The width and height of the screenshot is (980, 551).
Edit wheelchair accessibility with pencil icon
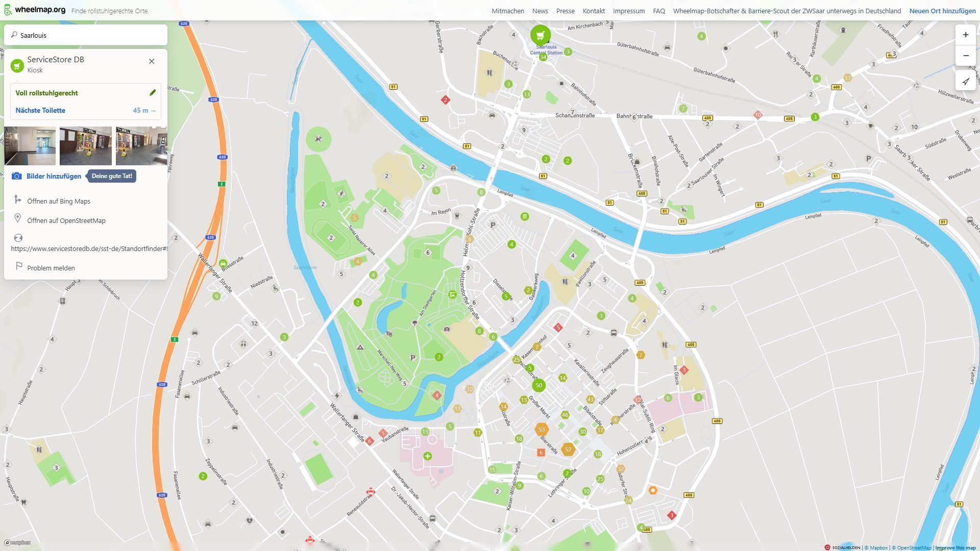152,93
